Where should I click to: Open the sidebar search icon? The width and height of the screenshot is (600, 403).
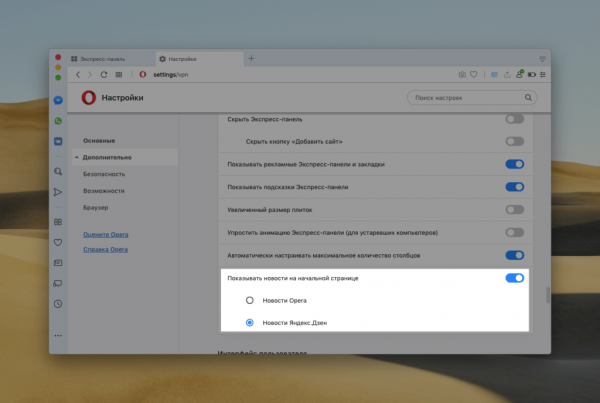[58, 171]
